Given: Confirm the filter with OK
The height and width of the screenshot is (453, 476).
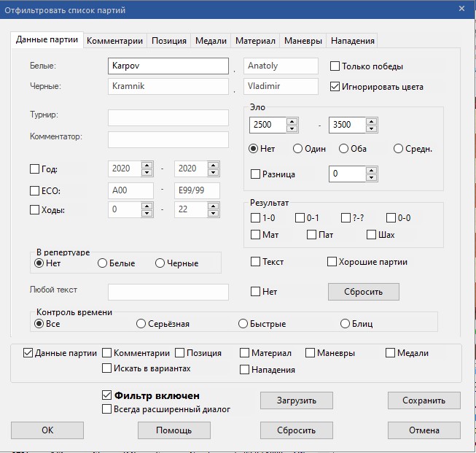Looking at the screenshot, I should (x=47, y=430).
